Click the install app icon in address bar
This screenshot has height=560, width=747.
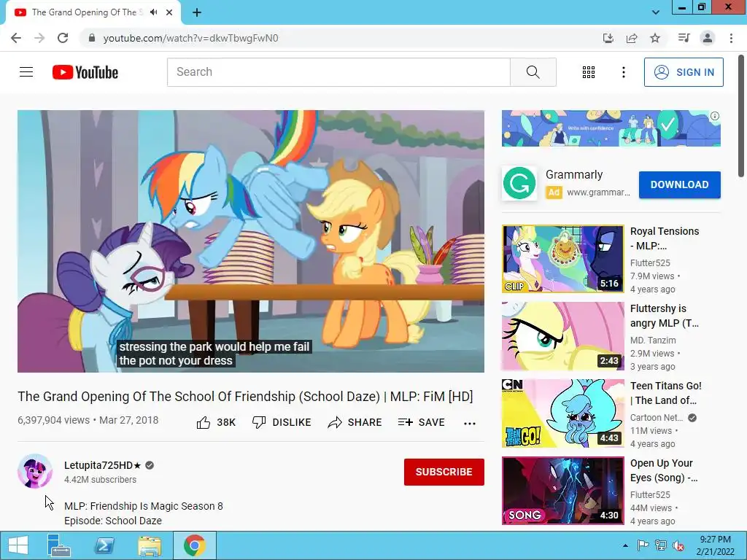(608, 38)
